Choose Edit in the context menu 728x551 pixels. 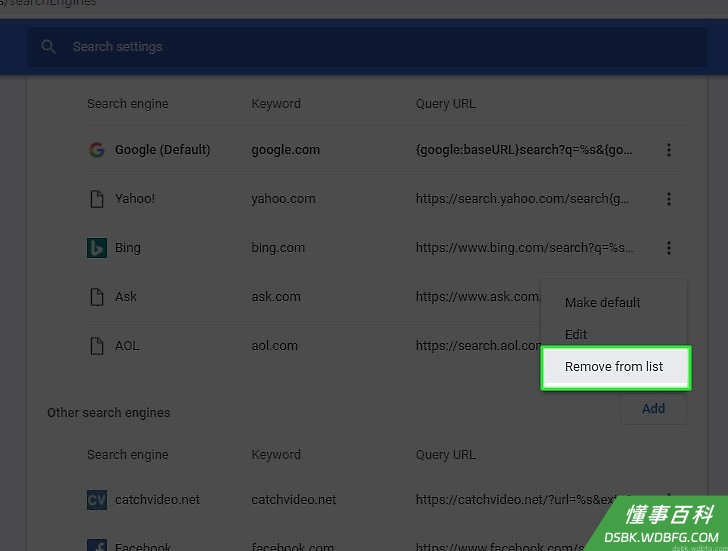576,335
